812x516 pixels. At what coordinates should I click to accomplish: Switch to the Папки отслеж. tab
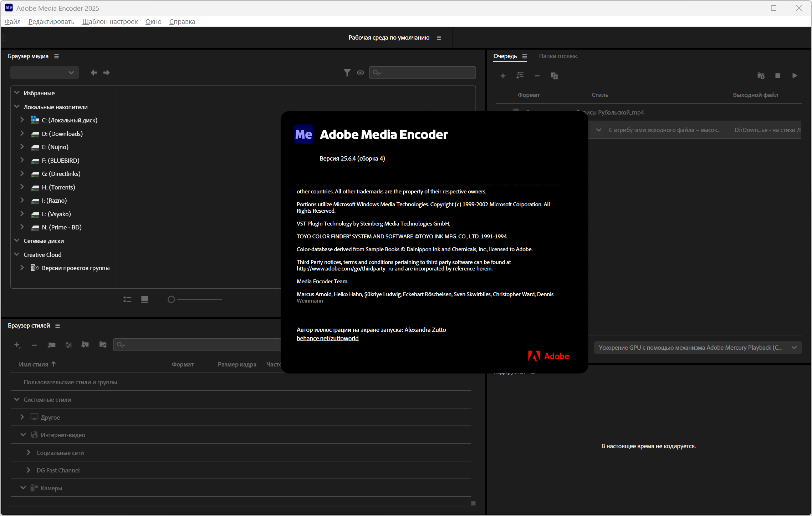point(558,56)
